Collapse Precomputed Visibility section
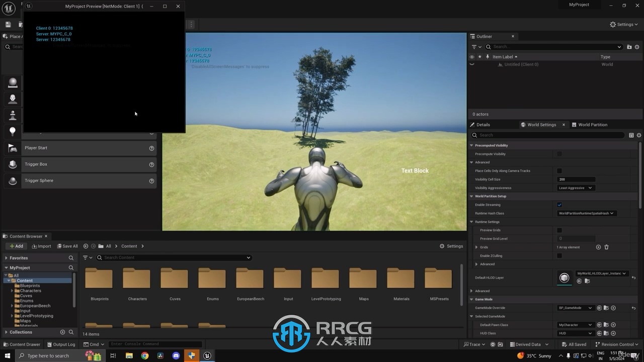 [x=471, y=145]
